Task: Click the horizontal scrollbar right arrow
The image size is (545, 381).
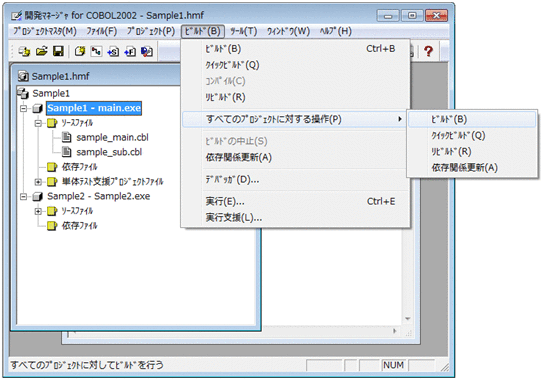Action: pyautogui.click(x=394, y=331)
